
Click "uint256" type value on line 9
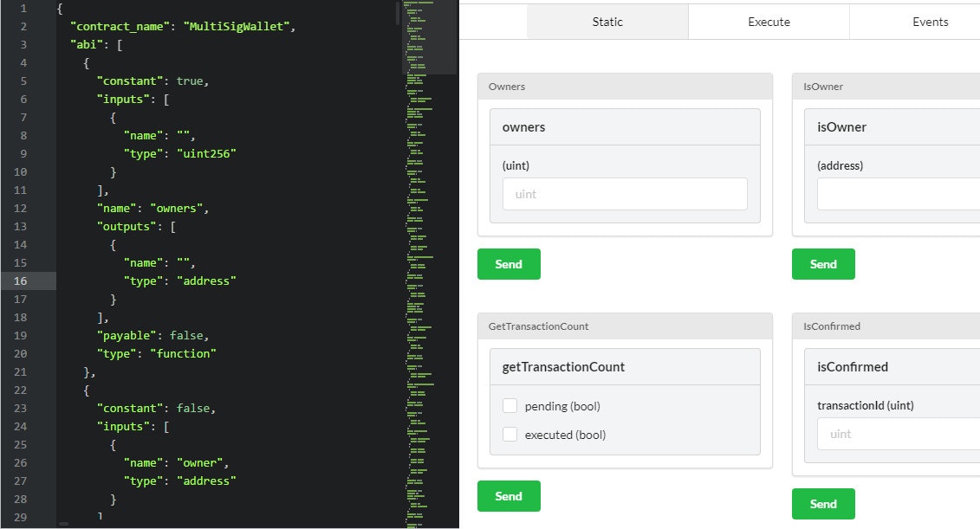(x=207, y=153)
